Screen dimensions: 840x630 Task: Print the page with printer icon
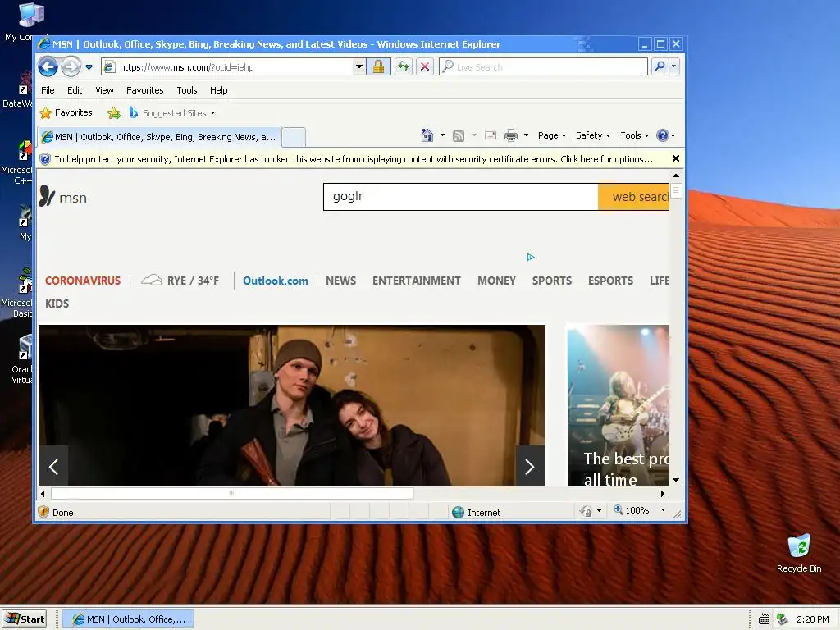511,135
